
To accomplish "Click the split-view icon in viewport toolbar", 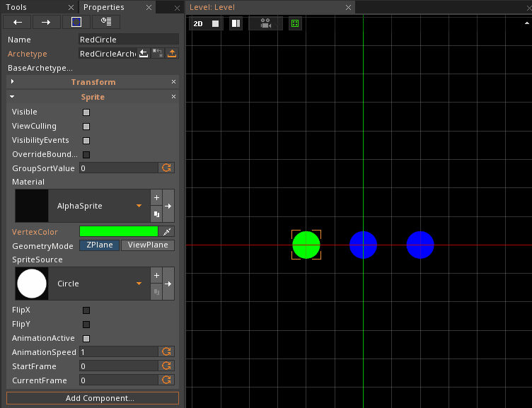I will (236, 23).
